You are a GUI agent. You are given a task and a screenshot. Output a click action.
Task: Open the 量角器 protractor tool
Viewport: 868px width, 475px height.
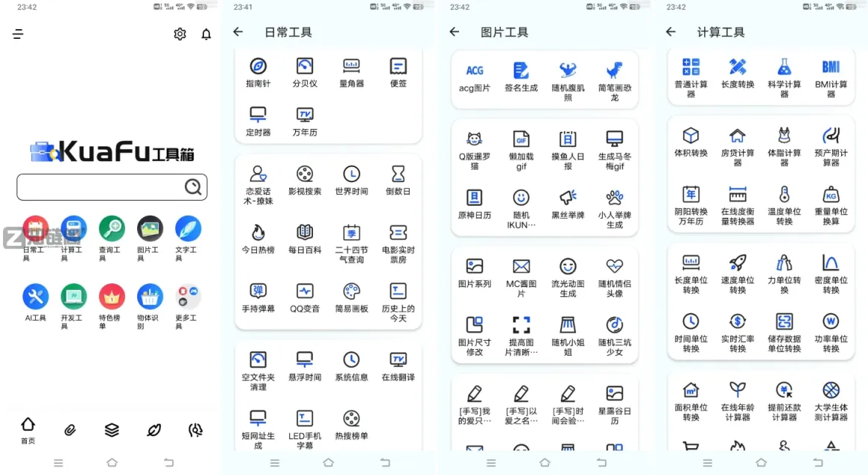point(352,72)
